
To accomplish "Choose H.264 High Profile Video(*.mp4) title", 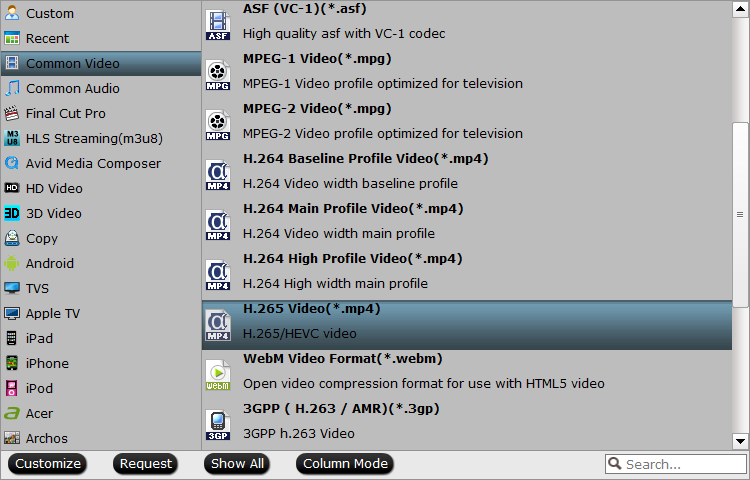I will coord(353,259).
